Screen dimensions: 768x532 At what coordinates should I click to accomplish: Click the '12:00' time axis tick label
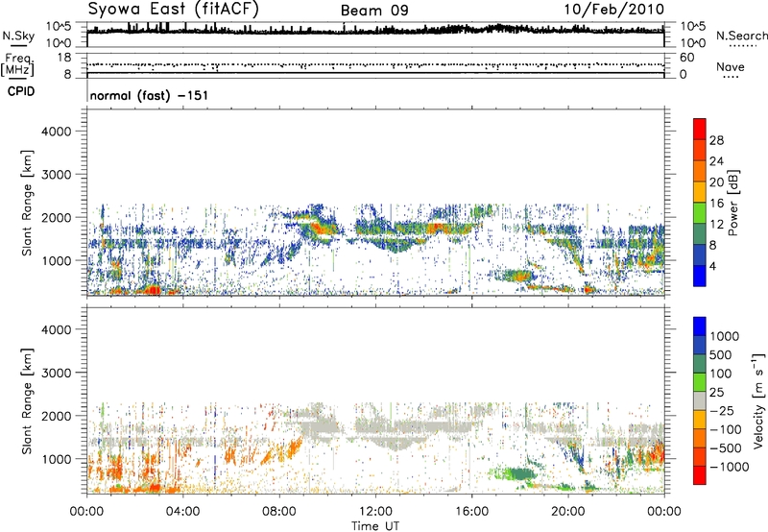click(375, 512)
